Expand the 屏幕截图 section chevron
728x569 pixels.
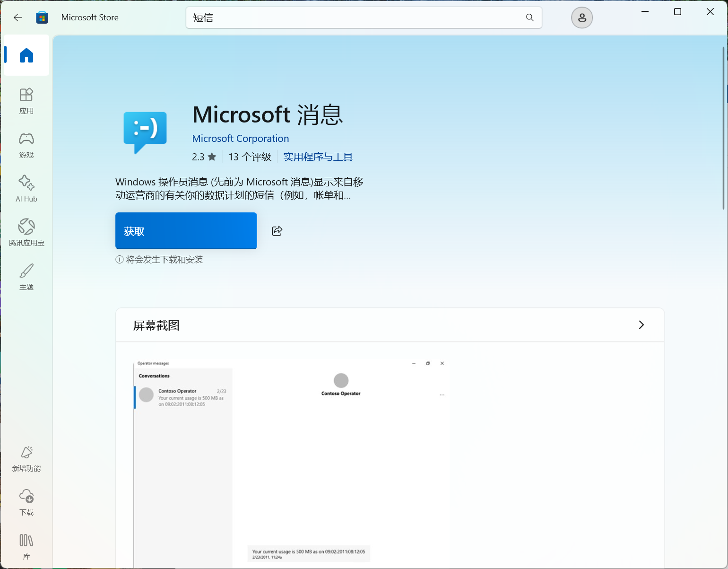coord(641,325)
